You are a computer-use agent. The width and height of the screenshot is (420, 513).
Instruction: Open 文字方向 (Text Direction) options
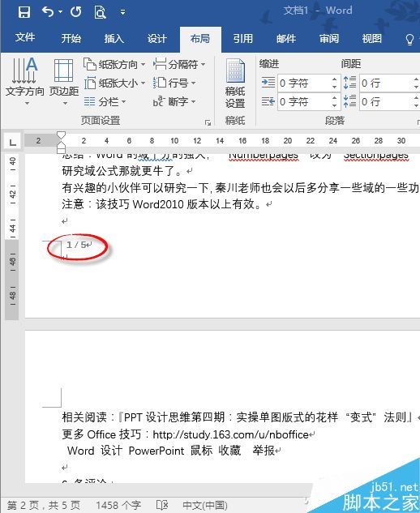[x=25, y=81]
